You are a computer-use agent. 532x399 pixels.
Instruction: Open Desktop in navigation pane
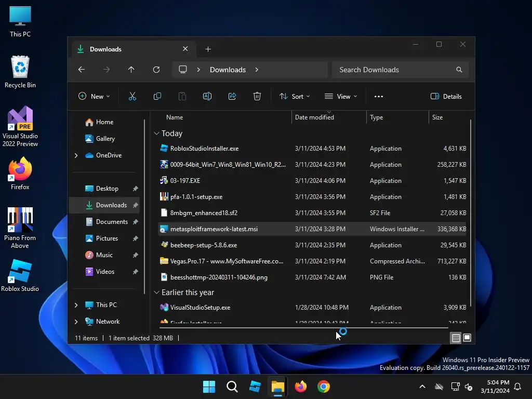(x=104, y=188)
